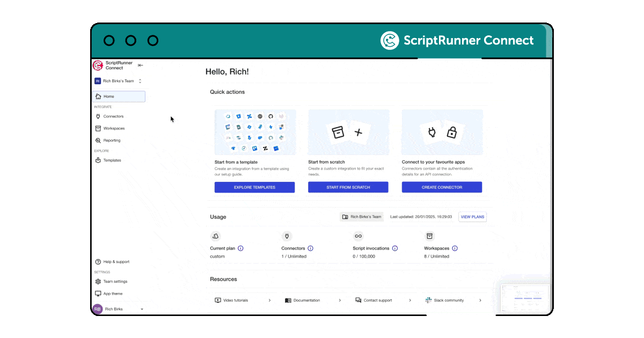Open App theme settings
644x338 pixels.
point(119,294)
